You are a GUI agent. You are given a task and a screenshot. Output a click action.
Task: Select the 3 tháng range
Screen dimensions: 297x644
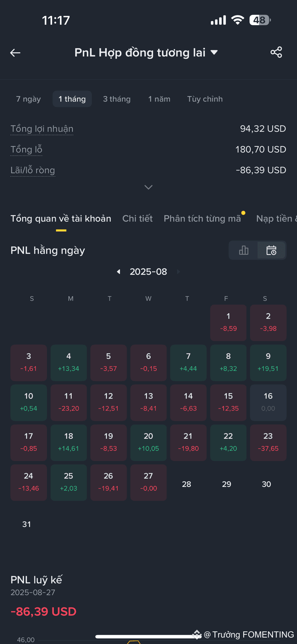(x=117, y=99)
